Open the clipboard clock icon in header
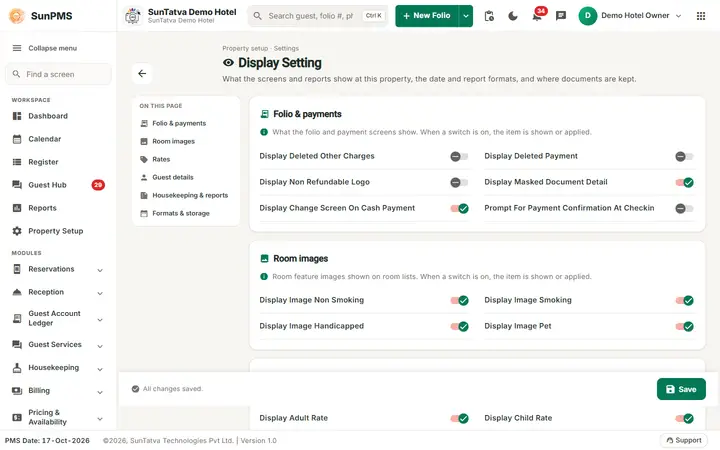This screenshot has height=450, width=720. tap(489, 16)
